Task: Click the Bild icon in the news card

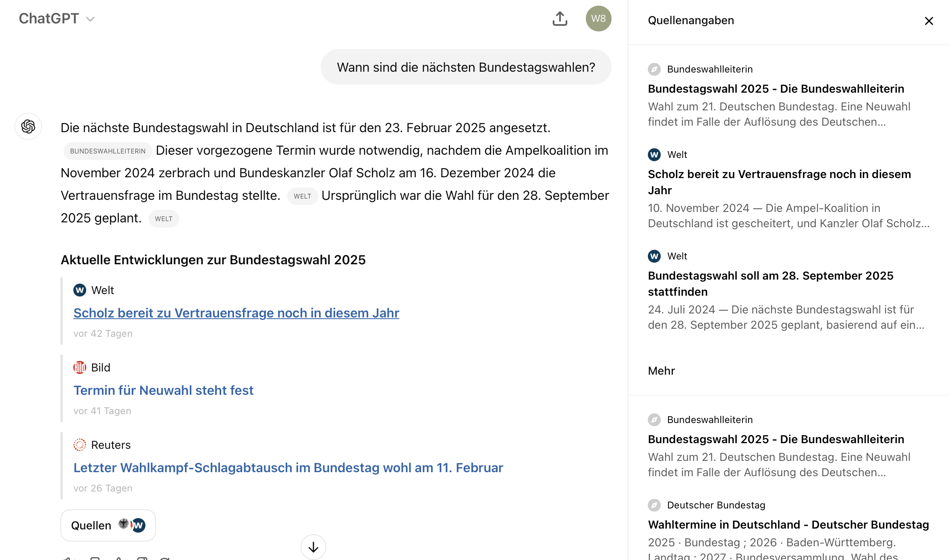Action: pyautogui.click(x=80, y=367)
